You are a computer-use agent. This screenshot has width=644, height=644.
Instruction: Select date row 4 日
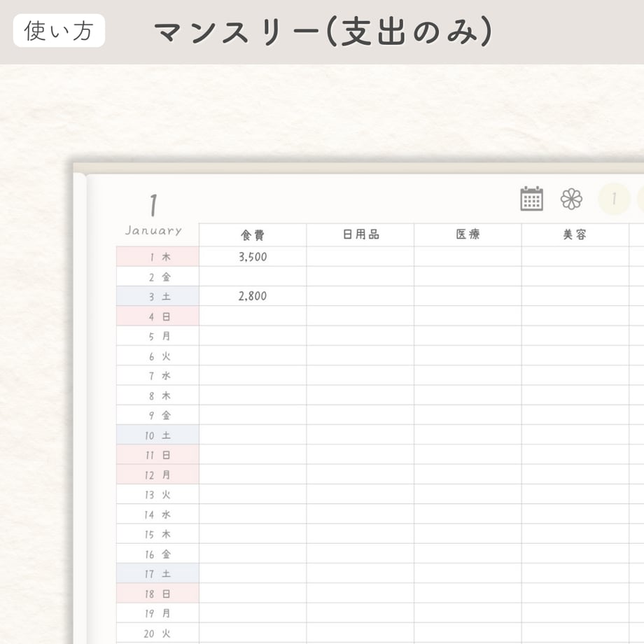tap(157, 316)
